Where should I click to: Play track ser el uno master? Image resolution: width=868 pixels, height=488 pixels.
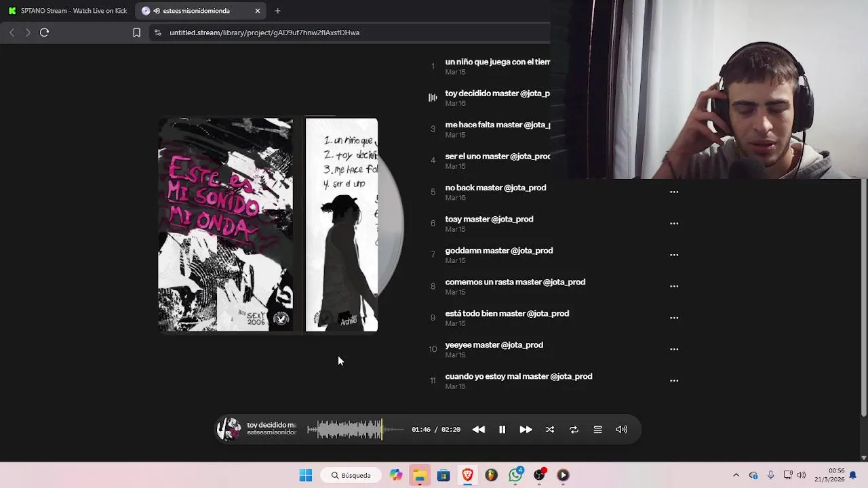pos(497,156)
